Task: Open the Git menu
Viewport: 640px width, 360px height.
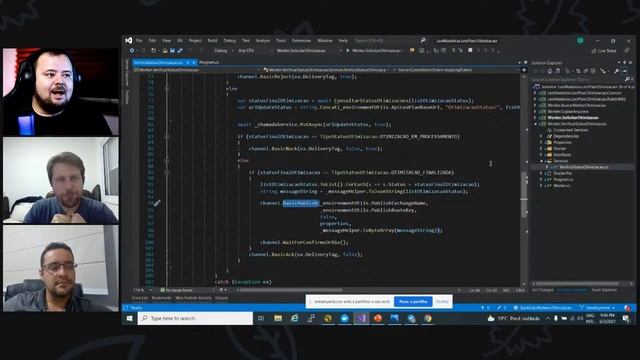Action: point(180,41)
